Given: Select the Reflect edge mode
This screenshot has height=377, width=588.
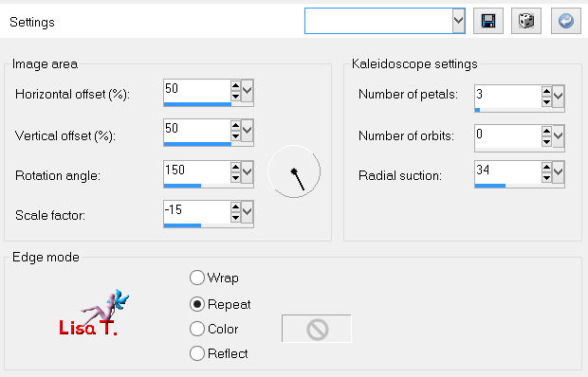Looking at the screenshot, I should pos(197,353).
